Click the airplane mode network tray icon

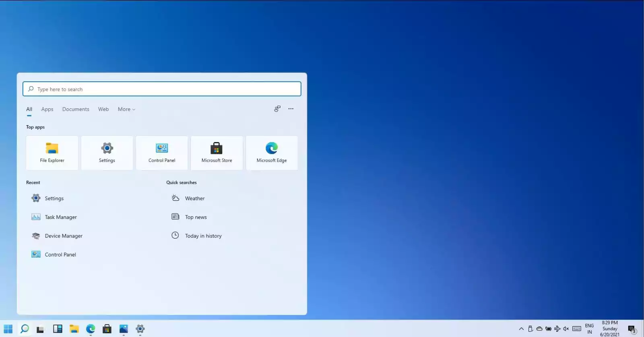557,329
